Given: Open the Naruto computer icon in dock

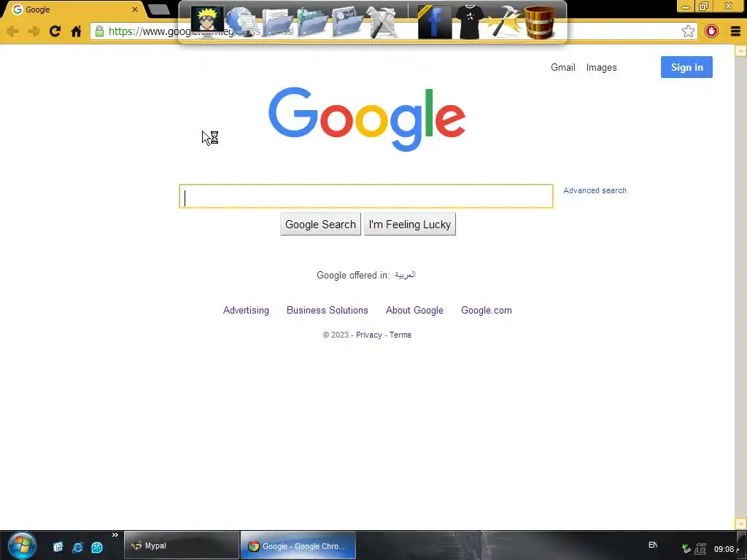Looking at the screenshot, I should [x=207, y=20].
